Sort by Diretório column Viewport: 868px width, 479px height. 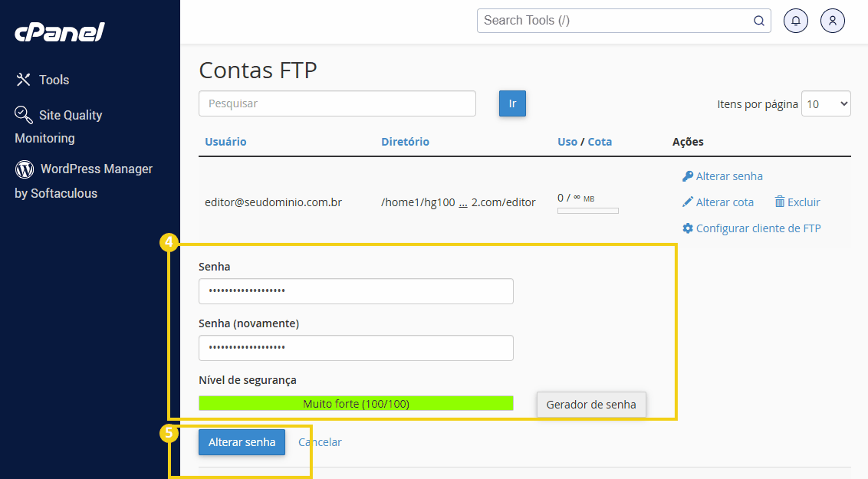tap(405, 142)
